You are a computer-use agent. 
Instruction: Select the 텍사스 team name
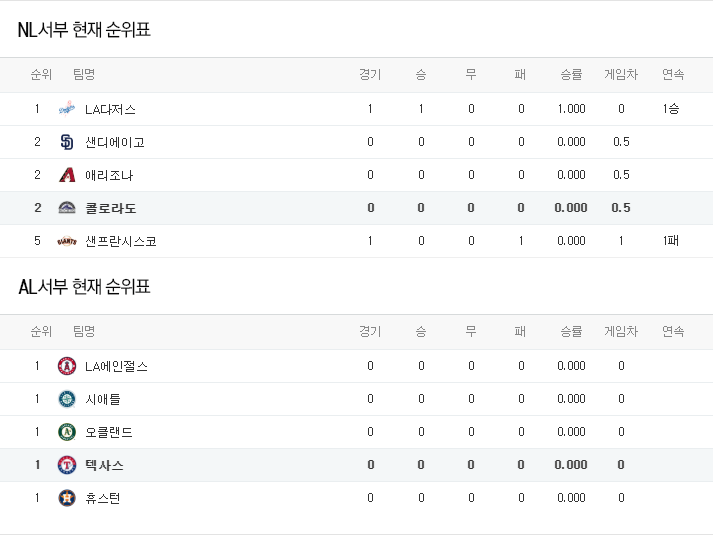click(x=104, y=465)
